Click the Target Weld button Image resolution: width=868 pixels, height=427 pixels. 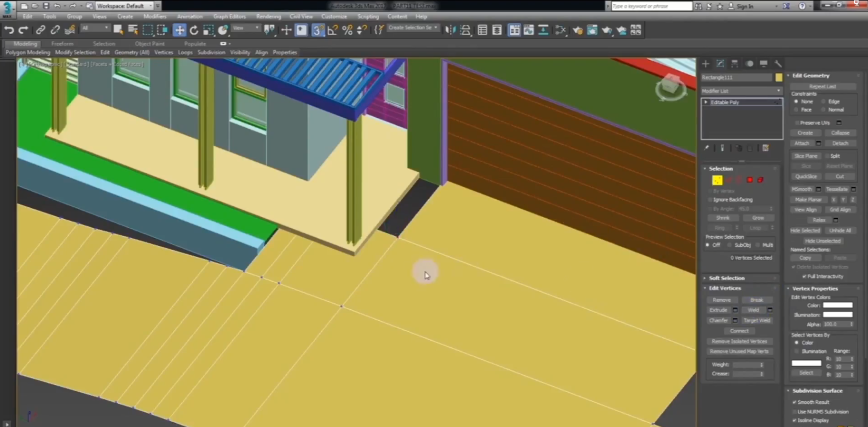pos(757,320)
